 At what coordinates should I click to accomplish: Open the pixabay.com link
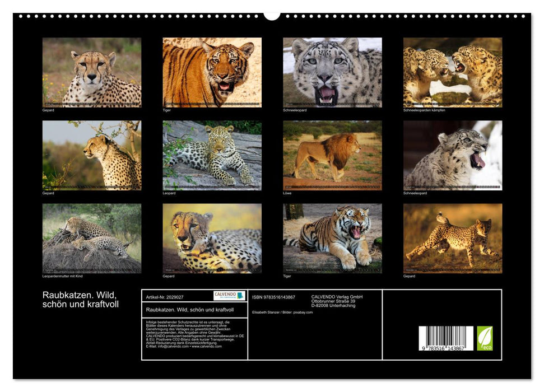coord(303,312)
